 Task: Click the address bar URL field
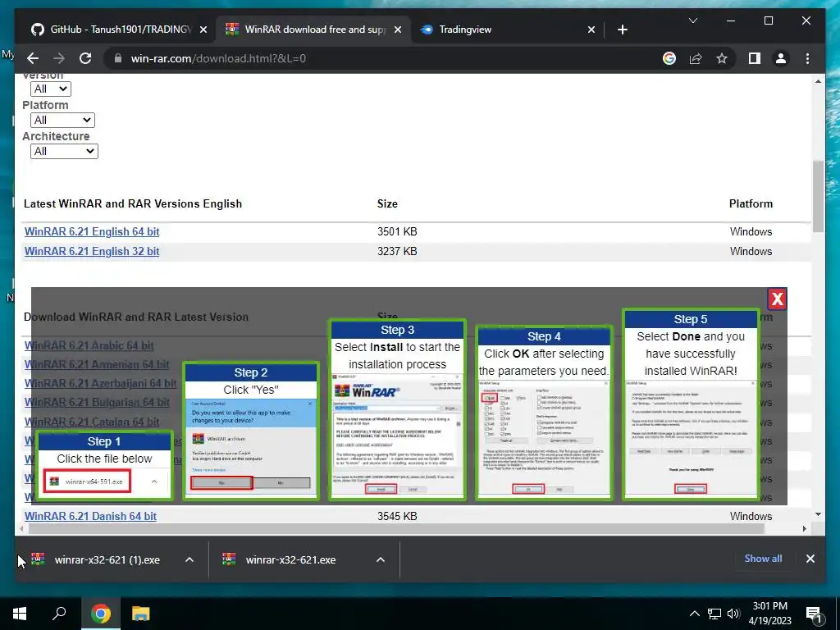pos(386,58)
